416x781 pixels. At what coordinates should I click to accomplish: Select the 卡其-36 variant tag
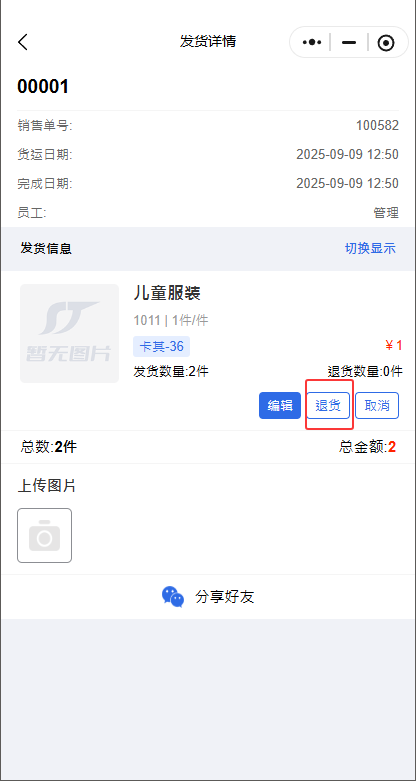coord(161,347)
